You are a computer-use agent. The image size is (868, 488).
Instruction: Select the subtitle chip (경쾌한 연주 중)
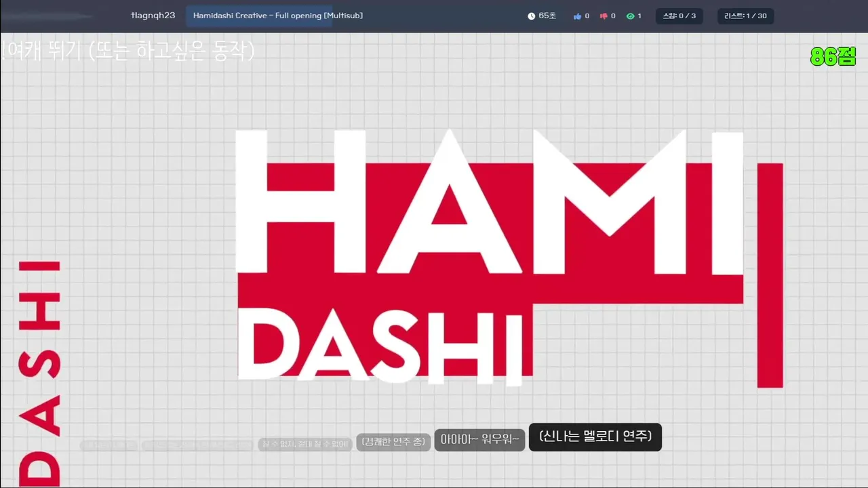point(393,443)
